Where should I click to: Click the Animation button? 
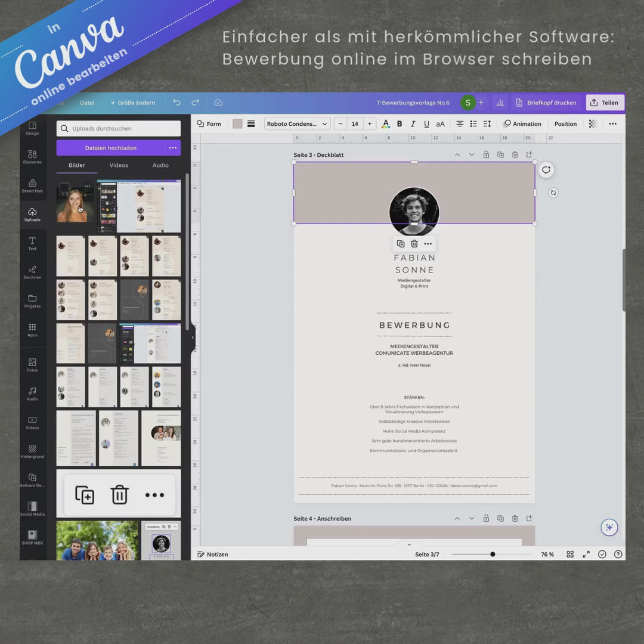point(522,123)
